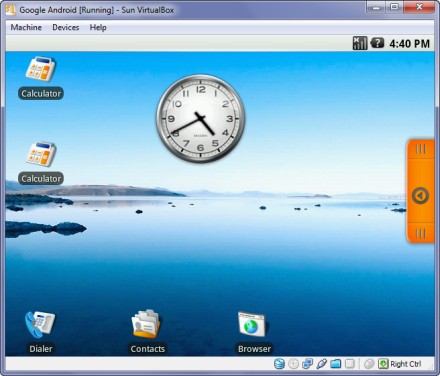Click the virtualization status indicator icon
This screenshot has height=376, width=440.
point(350,364)
